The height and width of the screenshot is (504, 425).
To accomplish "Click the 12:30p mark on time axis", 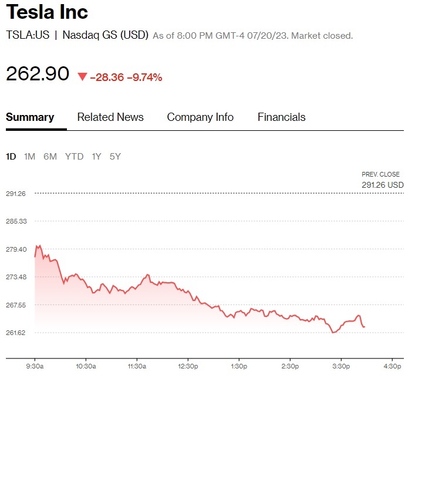I will [188, 367].
